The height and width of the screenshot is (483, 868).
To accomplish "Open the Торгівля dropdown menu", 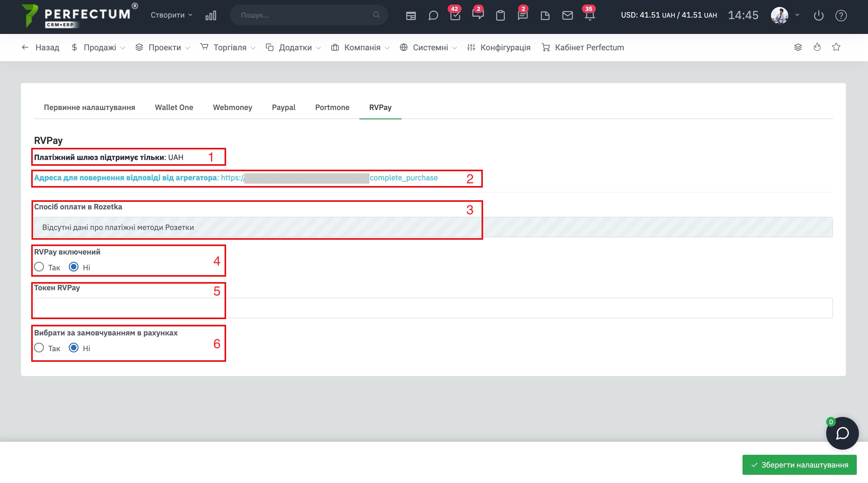I will click(x=230, y=48).
